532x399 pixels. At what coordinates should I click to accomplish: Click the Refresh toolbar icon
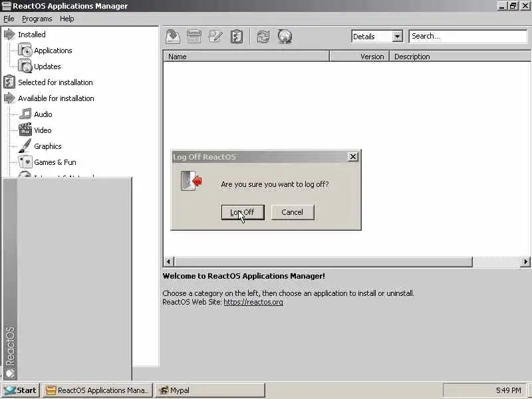click(263, 37)
